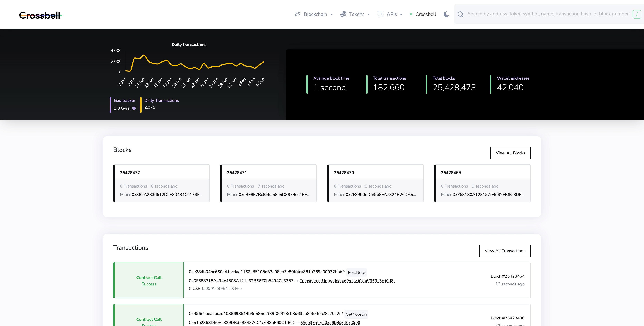This screenshot has width=644, height=326.
Task: Click the APIs list icon
Action: (x=380, y=14)
